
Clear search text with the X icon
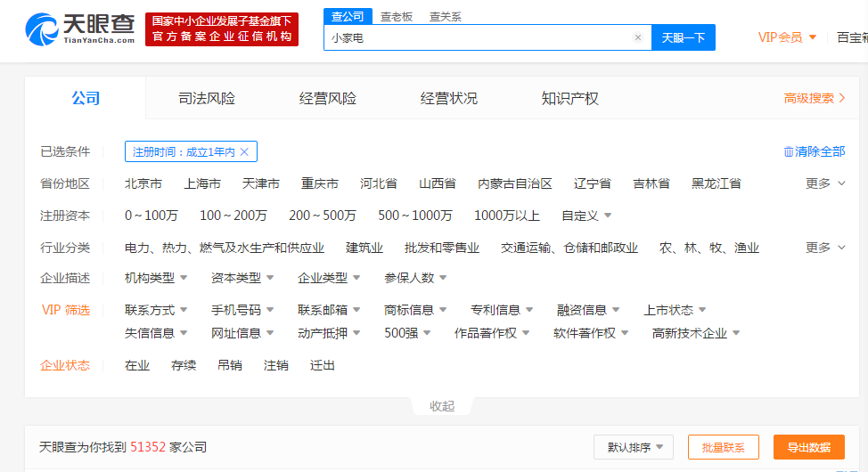(637, 37)
